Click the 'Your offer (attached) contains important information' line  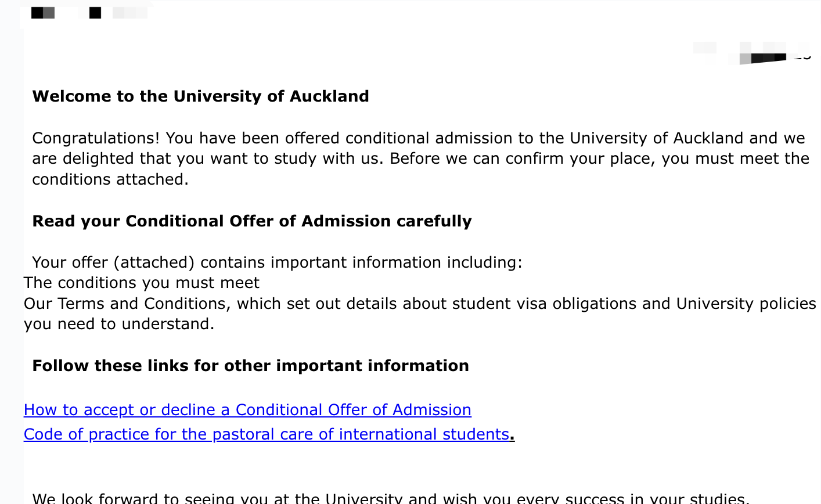[x=277, y=262]
